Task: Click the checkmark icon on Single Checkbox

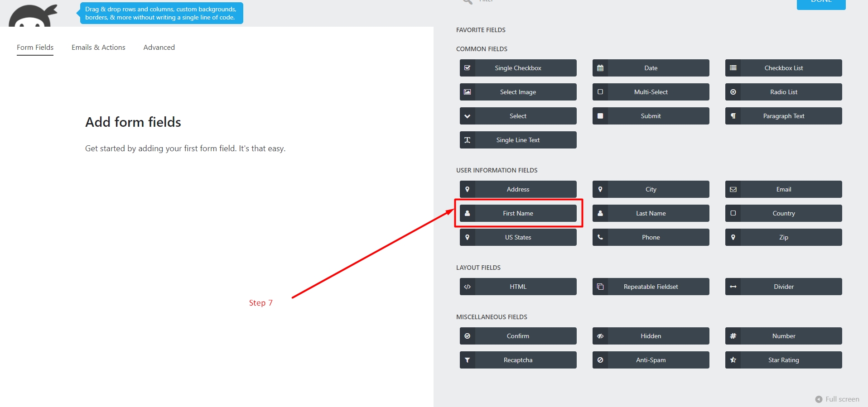Action: coord(467,68)
